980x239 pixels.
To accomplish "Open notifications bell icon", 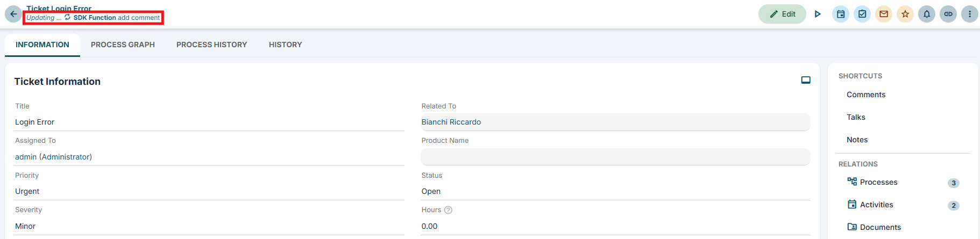I will coord(927,14).
